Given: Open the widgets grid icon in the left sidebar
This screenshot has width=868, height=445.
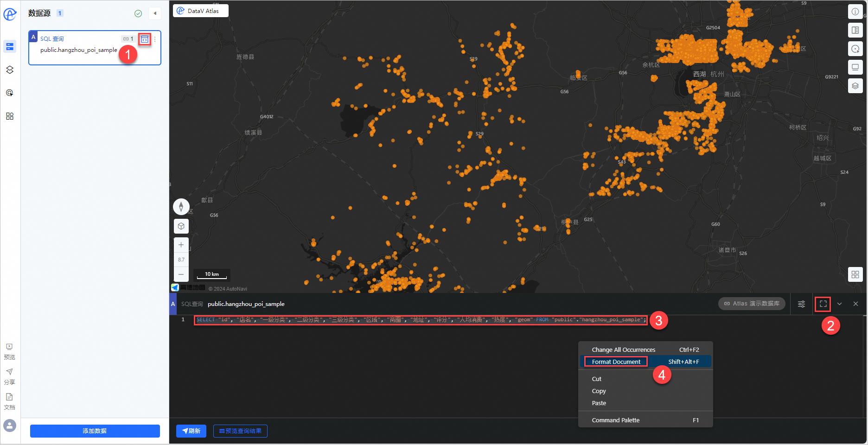Looking at the screenshot, I should coord(10,116).
